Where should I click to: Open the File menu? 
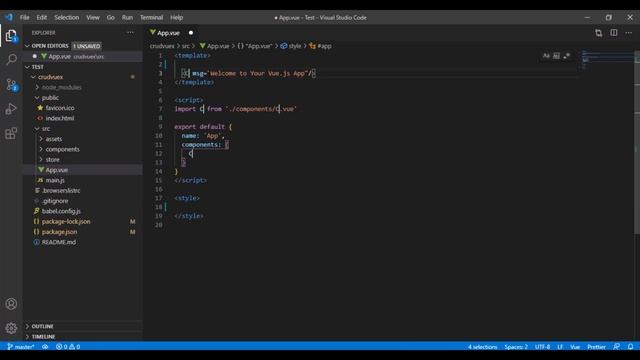24,18
